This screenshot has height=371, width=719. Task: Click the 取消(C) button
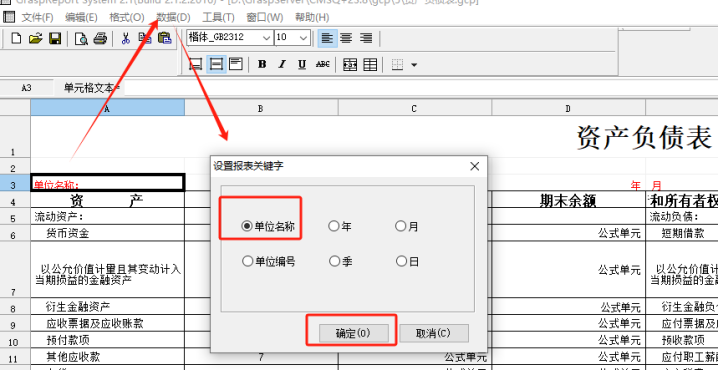pos(434,333)
